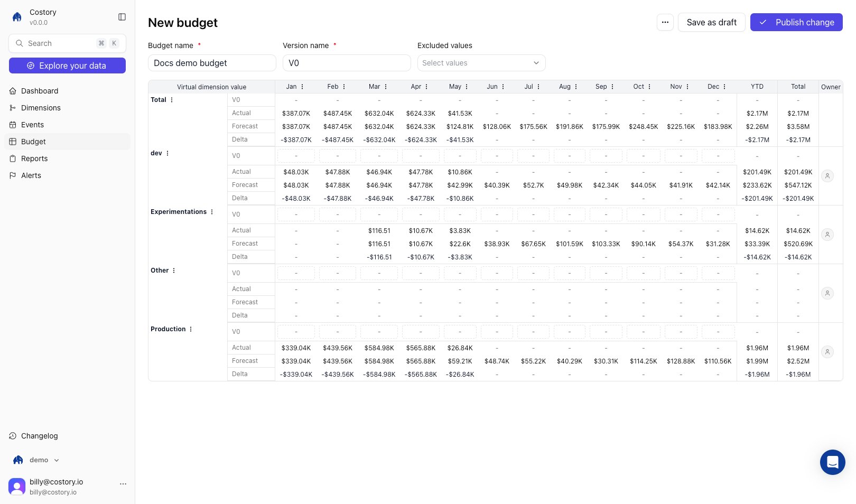856x504 pixels.
Task: Click Experimentations Forecast Aug $101.59K
Action: [570, 244]
